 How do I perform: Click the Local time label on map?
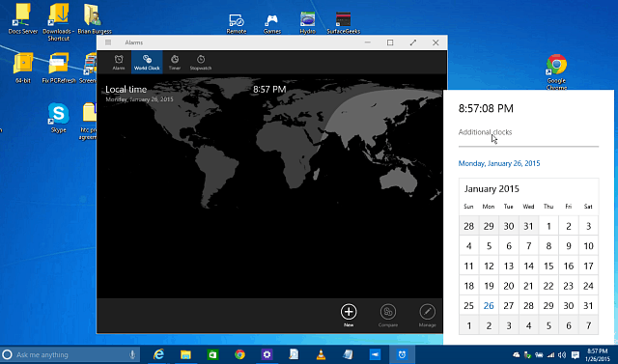tap(126, 90)
